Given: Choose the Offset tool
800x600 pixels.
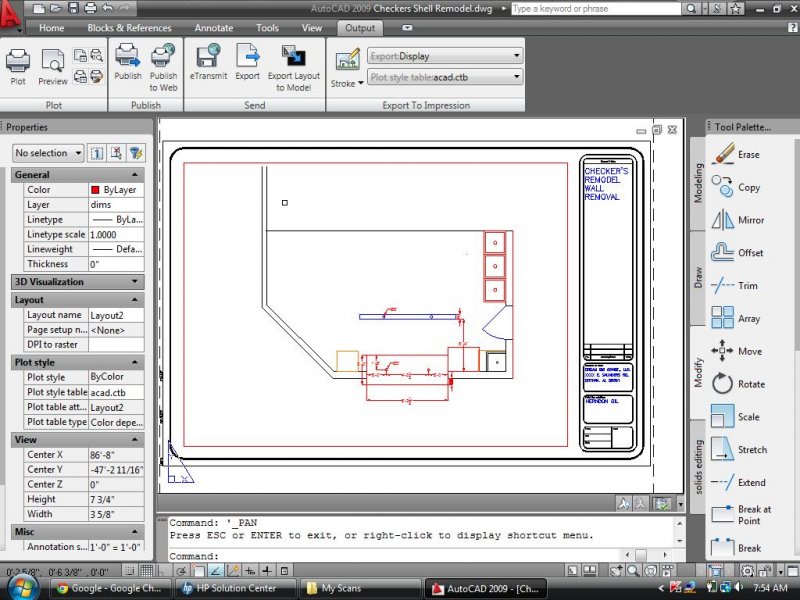Looking at the screenshot, I should [x=724, y=253].
